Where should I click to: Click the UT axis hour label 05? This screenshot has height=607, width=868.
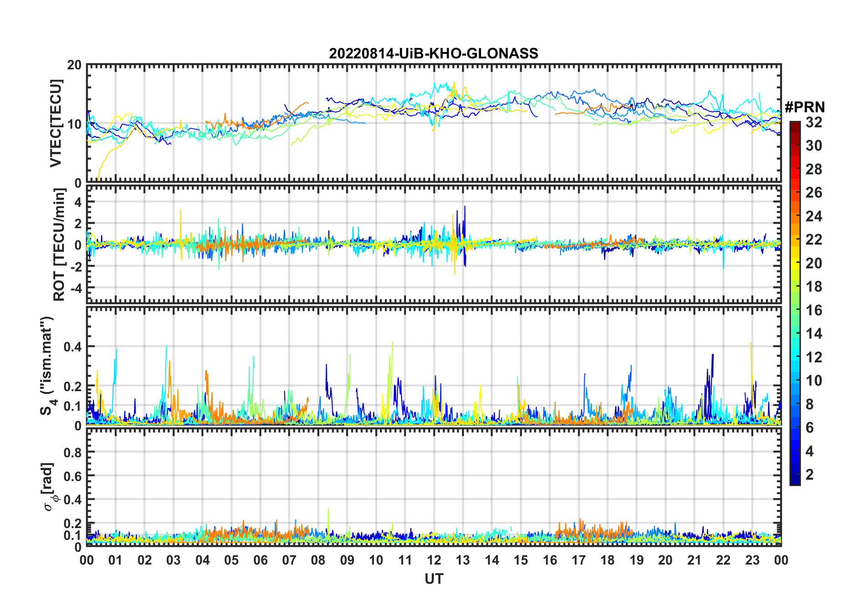pyautogui.click(x=231, y=560)
